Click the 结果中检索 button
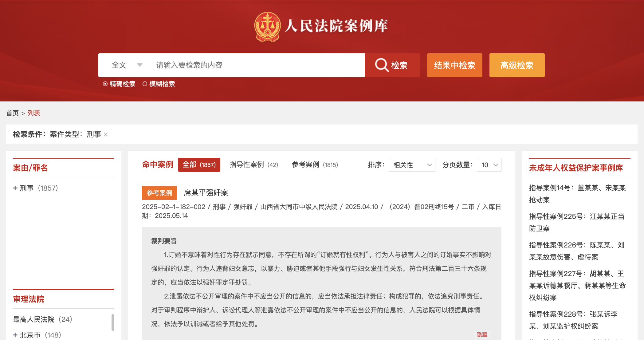644x340 pixels. tap(454, 65)
